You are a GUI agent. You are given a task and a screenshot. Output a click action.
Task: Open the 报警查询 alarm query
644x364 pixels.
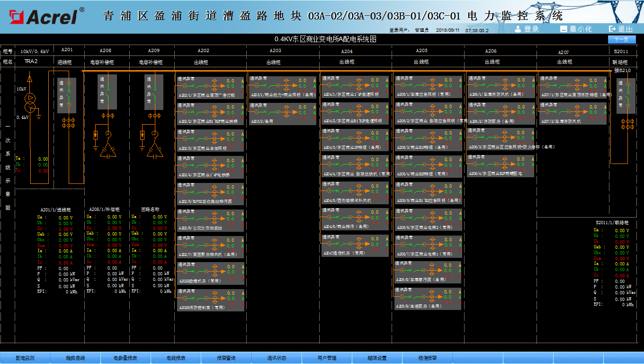point(226,358)
